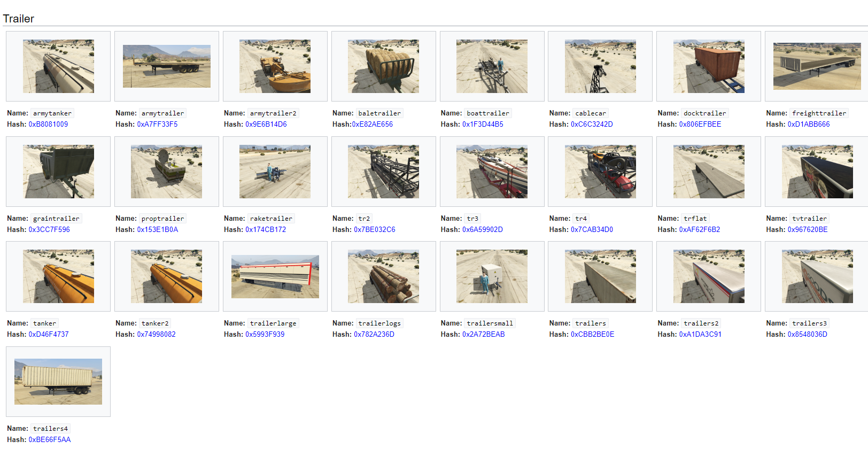Open the trailers4 container thumbnail
Image resolution: width=868 pixels, height=449 pixels.
58,382
